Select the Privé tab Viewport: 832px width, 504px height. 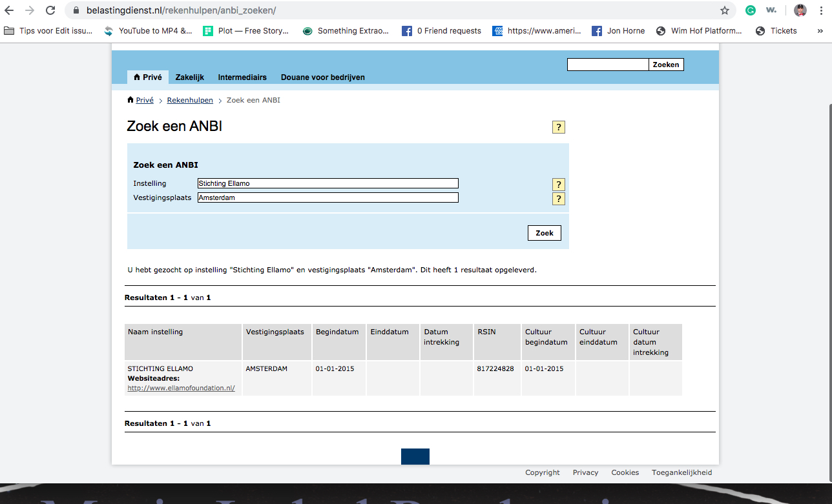[147, 77]
